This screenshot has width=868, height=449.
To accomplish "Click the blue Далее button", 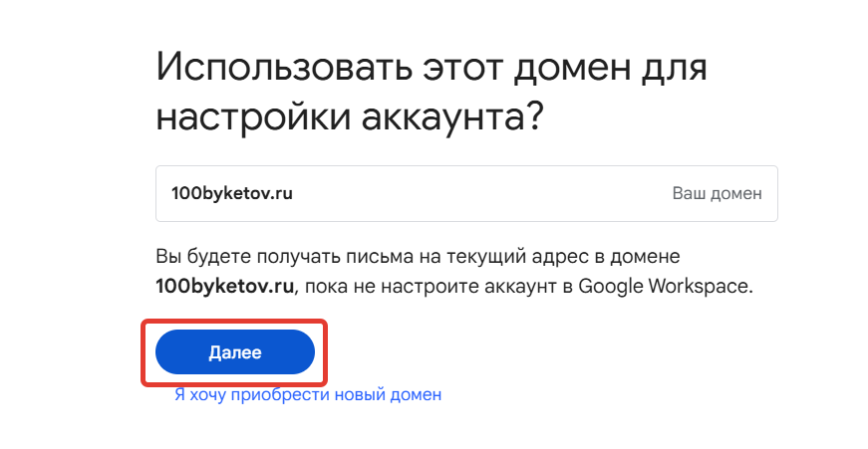I will [x=235, y=352].
